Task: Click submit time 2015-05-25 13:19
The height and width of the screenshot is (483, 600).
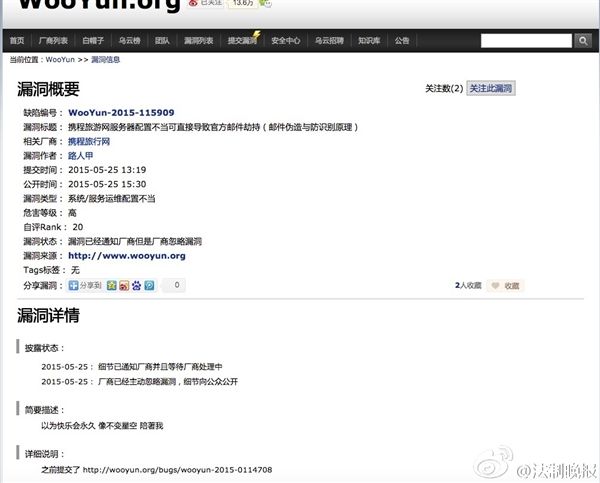Action: click(107, 170)
